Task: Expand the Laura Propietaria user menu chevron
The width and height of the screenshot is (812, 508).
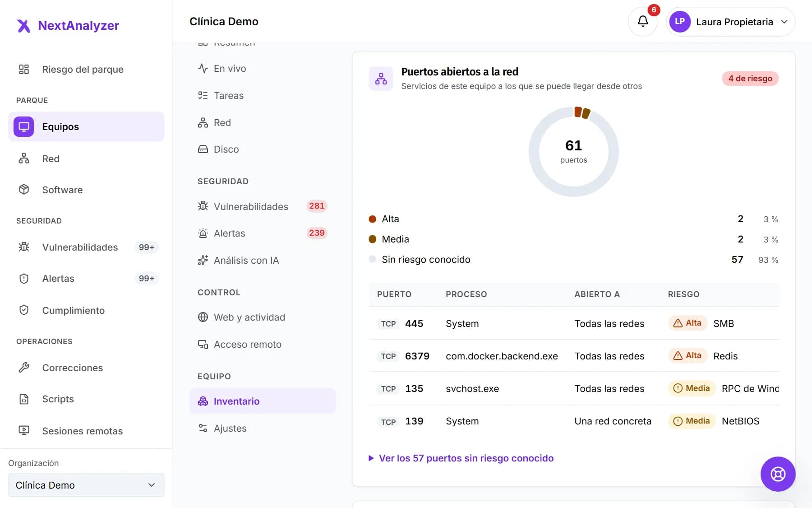Action: coord(784,22)
